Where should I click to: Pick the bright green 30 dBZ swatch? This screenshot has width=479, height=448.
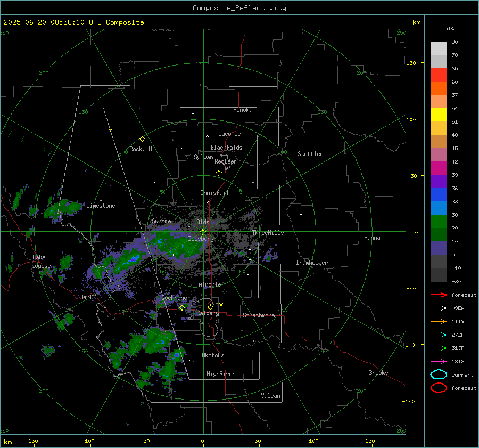[x=439, y=222]
